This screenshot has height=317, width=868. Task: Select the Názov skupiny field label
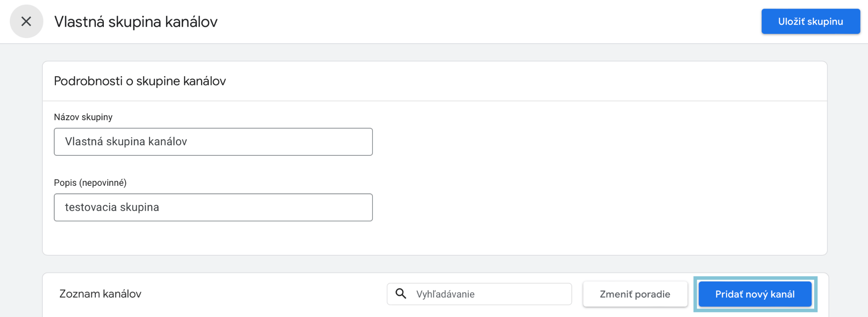click(83, 117)
